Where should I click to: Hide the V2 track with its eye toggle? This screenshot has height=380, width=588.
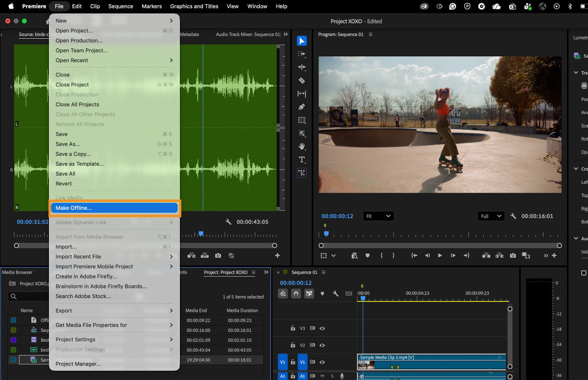(323, 345)
